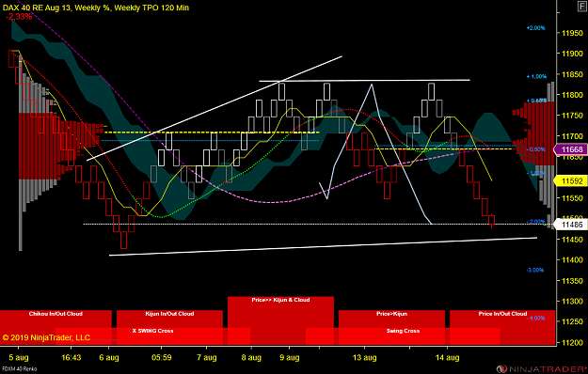Click the 11700 price axis label
Screen dimensions: 588x374
point(572,136)
